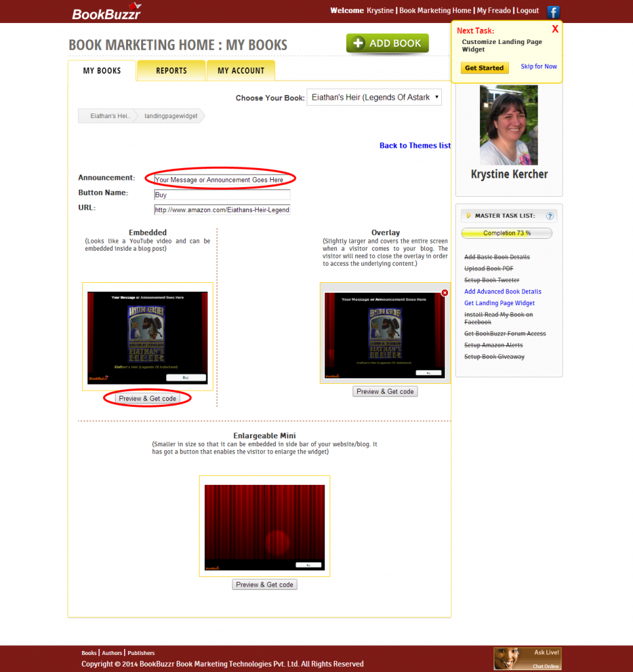Open Add Advanced Book Details task
This screenshot has width=633, height=672.
pyautogui.click(x=502, y=291)
